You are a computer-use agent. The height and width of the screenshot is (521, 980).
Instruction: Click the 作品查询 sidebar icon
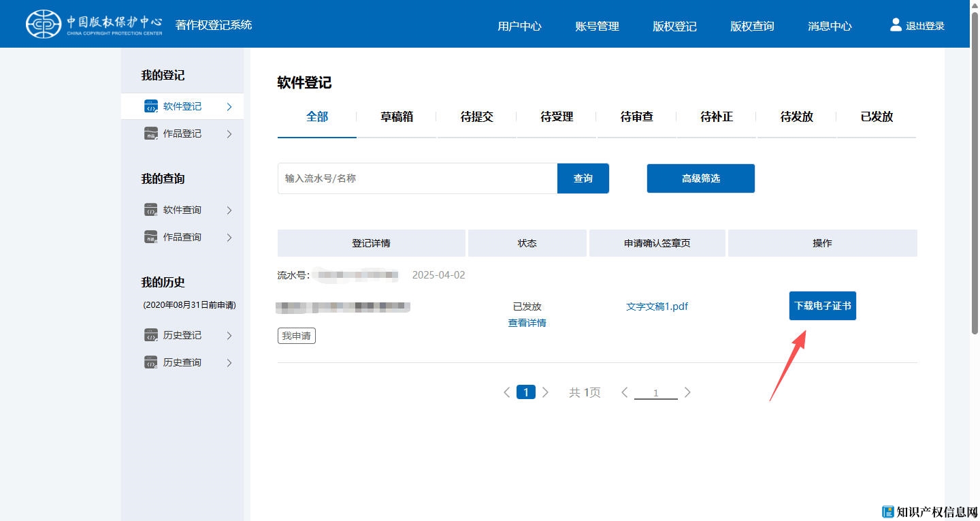click(151, 237)
